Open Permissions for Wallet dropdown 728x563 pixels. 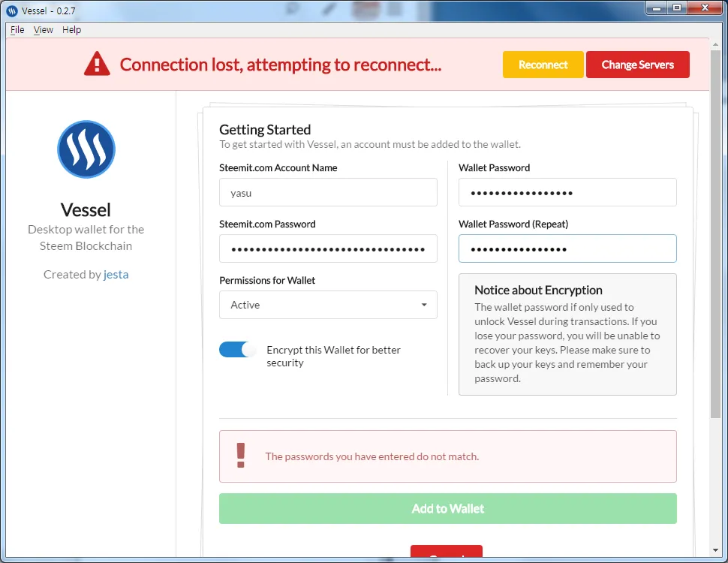[x=328, y=305]
